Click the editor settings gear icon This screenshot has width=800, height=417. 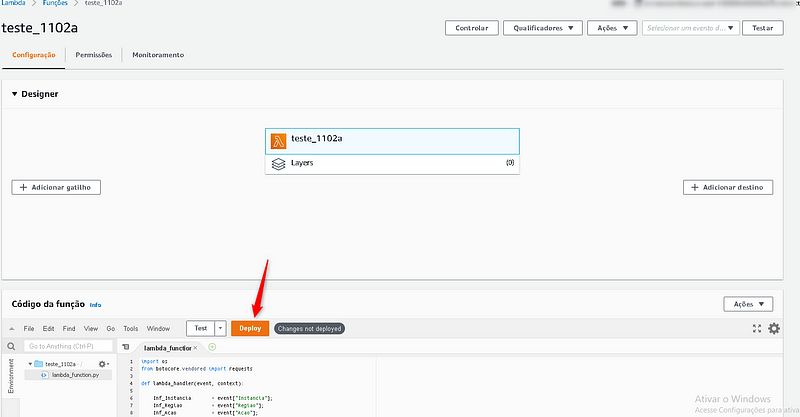point(774,329)
